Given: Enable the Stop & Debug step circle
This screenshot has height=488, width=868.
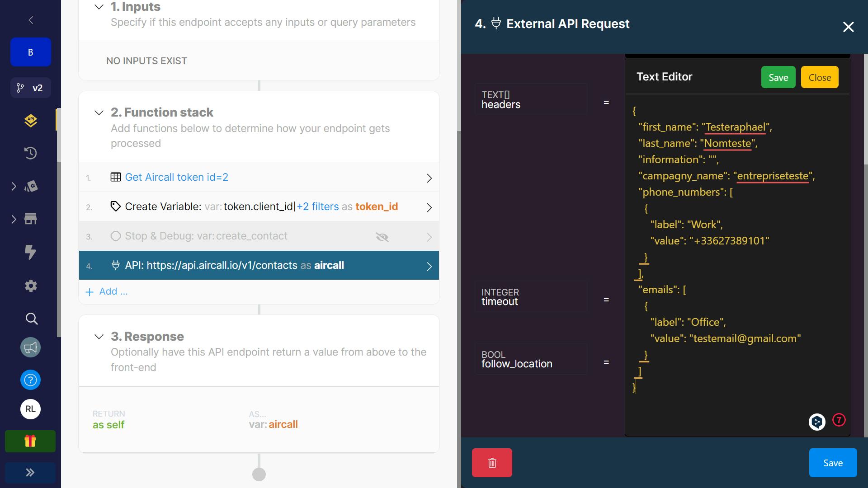Looking at the screenshot, I should [x=116, y=236].
